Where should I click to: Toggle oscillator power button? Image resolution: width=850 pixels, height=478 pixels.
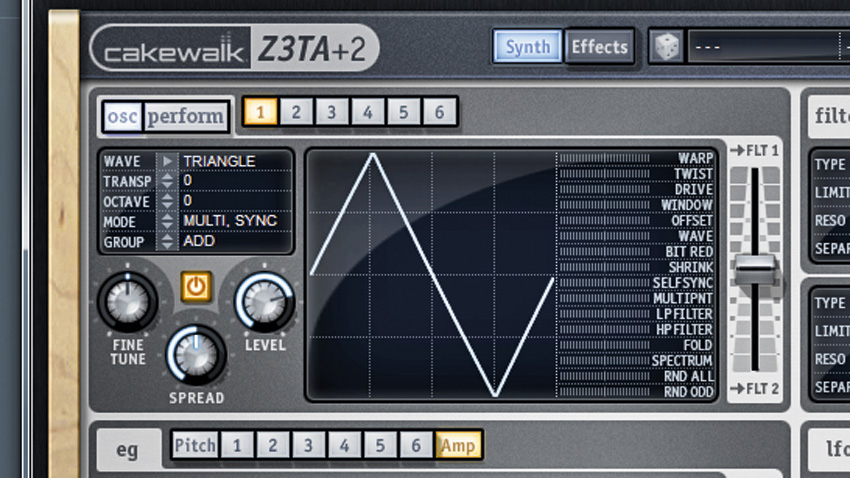(196, 287)
